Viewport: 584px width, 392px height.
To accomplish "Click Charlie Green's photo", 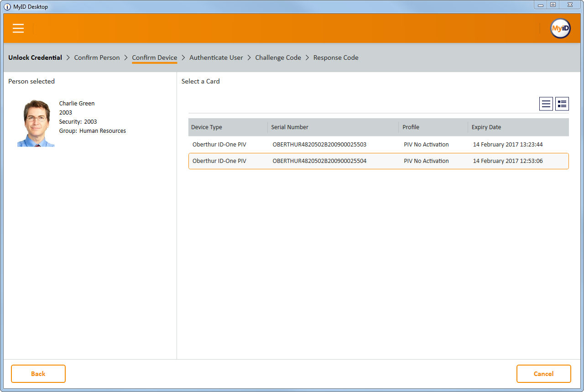I will 36,123.
